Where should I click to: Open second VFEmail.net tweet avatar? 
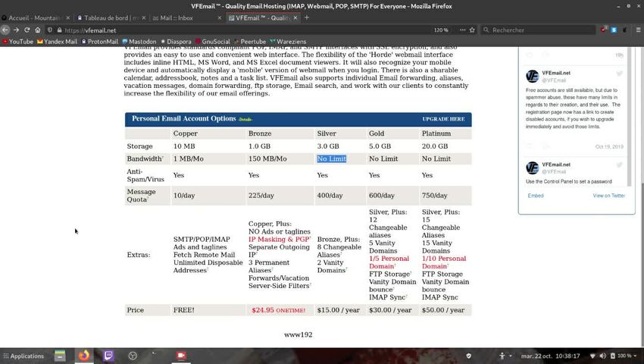pyautogui.click(x=533, y=168)
